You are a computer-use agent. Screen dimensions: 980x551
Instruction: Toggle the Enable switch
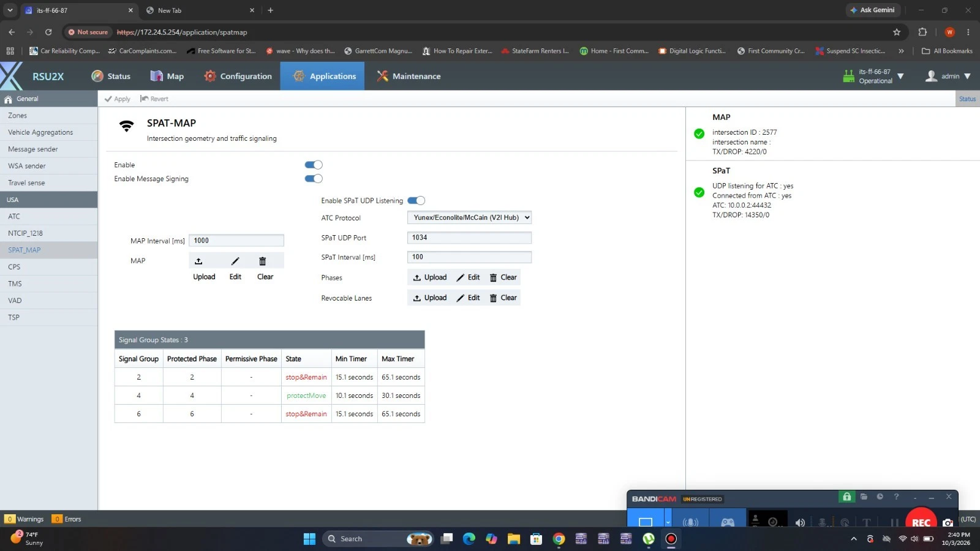pyautogui.click(x=314, y=165)
